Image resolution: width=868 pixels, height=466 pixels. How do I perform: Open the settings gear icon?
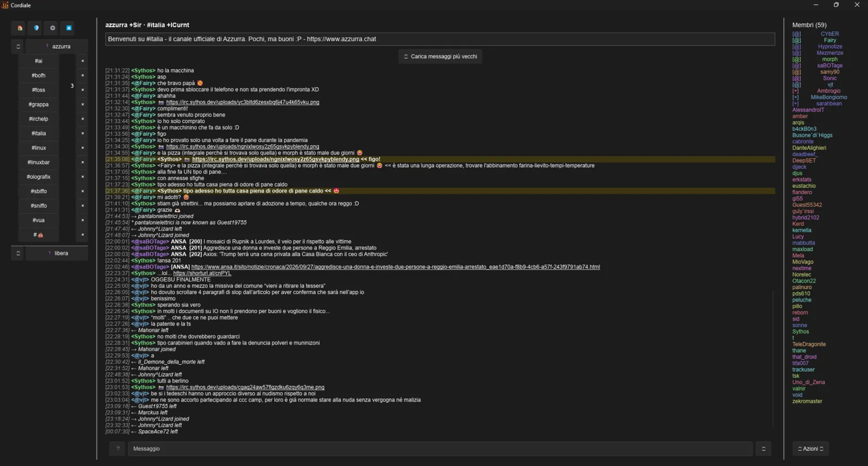pos(53,28)
